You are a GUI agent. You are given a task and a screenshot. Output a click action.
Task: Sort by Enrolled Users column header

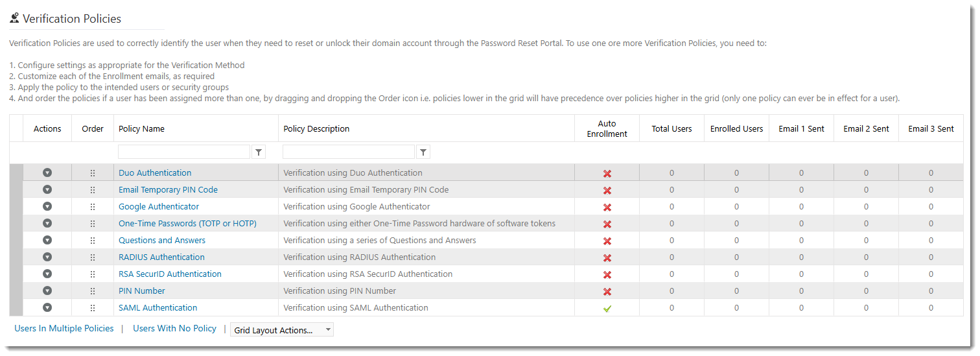(x=736, y=128)
